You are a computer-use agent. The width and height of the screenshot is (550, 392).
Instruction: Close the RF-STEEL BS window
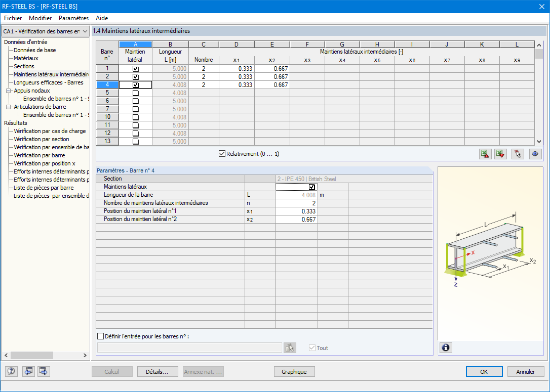(541, 6)
